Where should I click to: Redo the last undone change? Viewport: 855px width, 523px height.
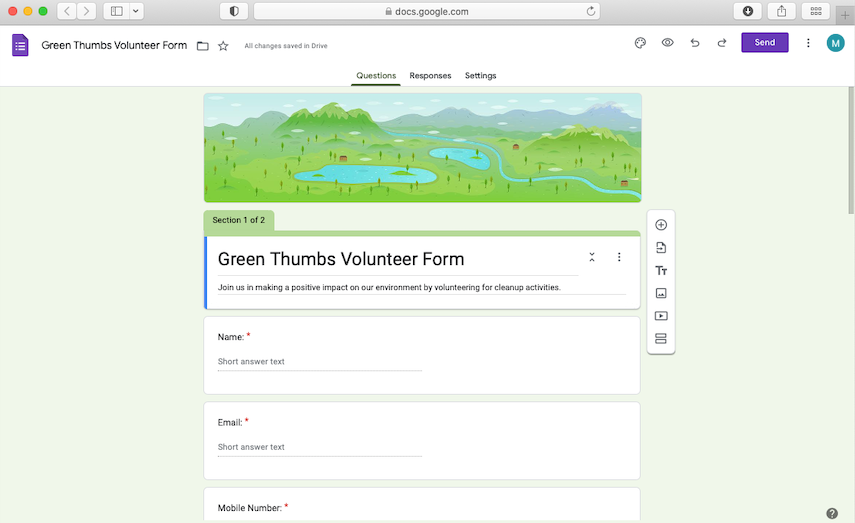tap(721, 43)
